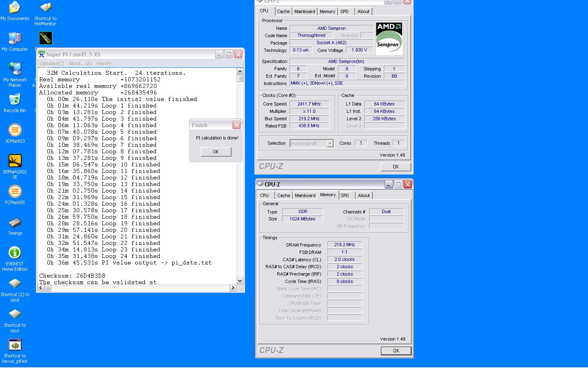Select CPU tab in upper CPU-Z
Screen dimensions: 588x368
pyautogui.click(x=264, y=11)
